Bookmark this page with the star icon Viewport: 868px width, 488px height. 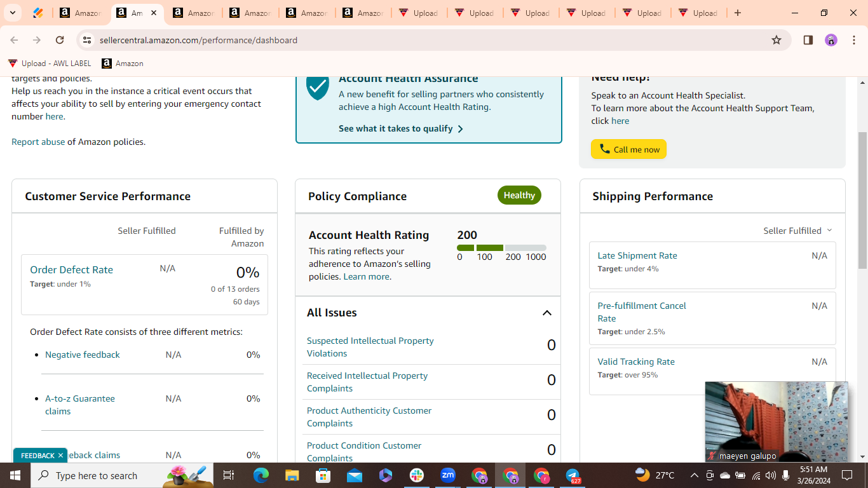776,40
